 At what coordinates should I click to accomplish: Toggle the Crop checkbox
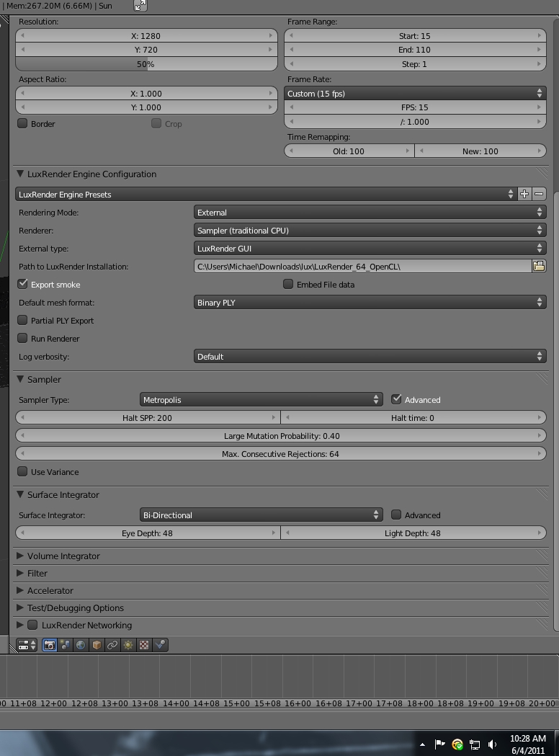(x=156, y=123)
